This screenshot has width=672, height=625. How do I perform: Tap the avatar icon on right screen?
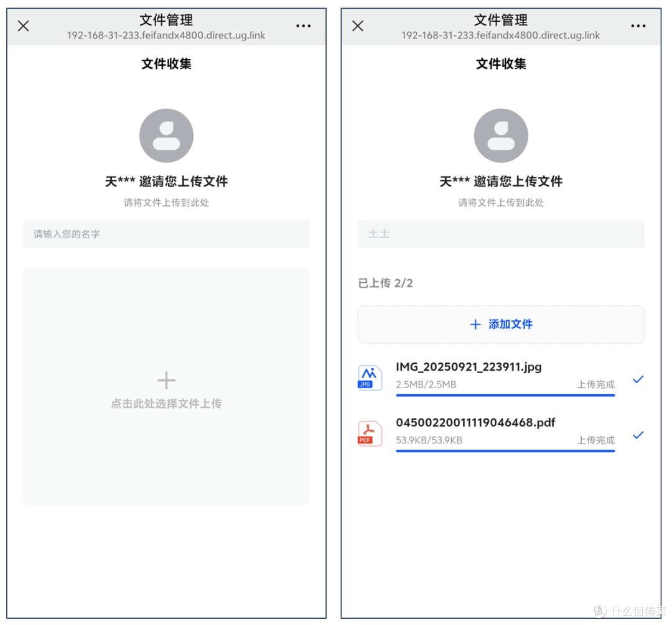tap(500, 136)
